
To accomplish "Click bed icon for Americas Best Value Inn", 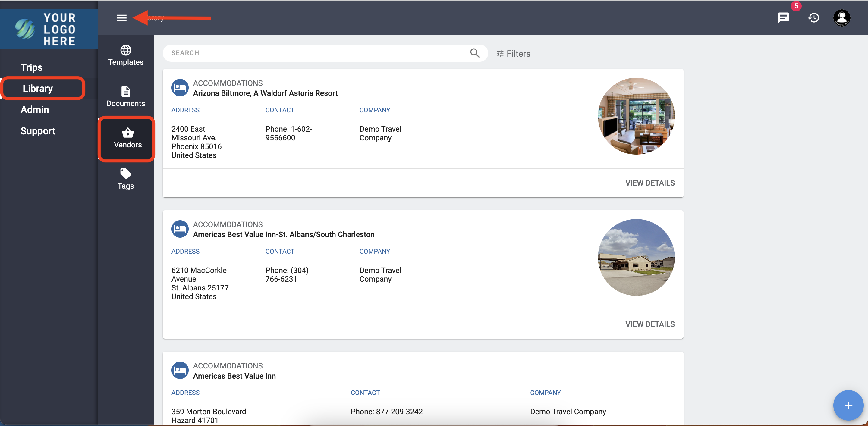I will [180, 370].
